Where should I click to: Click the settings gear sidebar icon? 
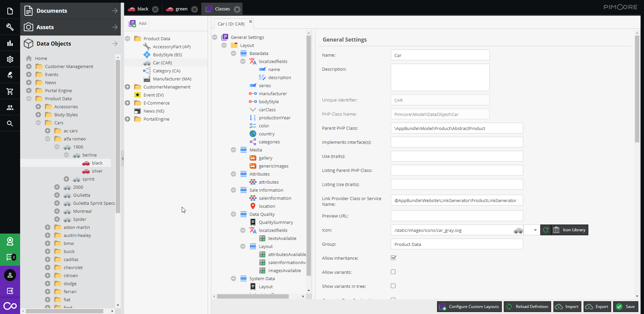pyautogui.click(x=10, y=59)
